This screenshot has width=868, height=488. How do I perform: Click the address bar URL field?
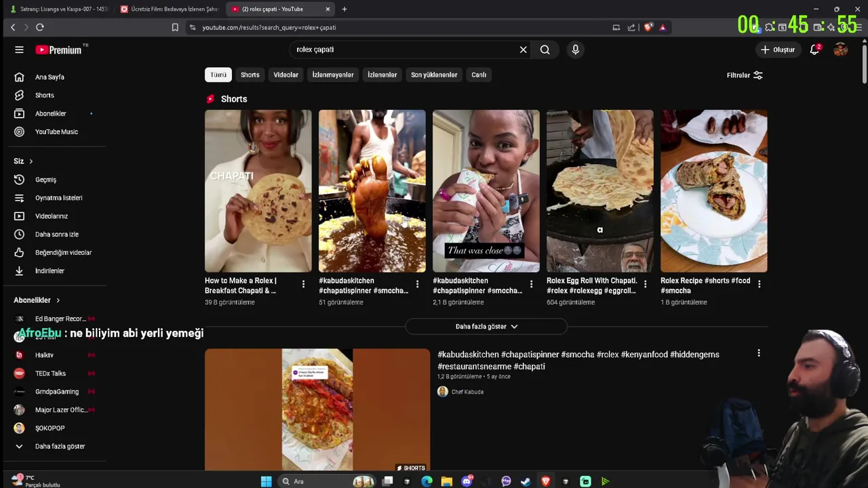400,27
